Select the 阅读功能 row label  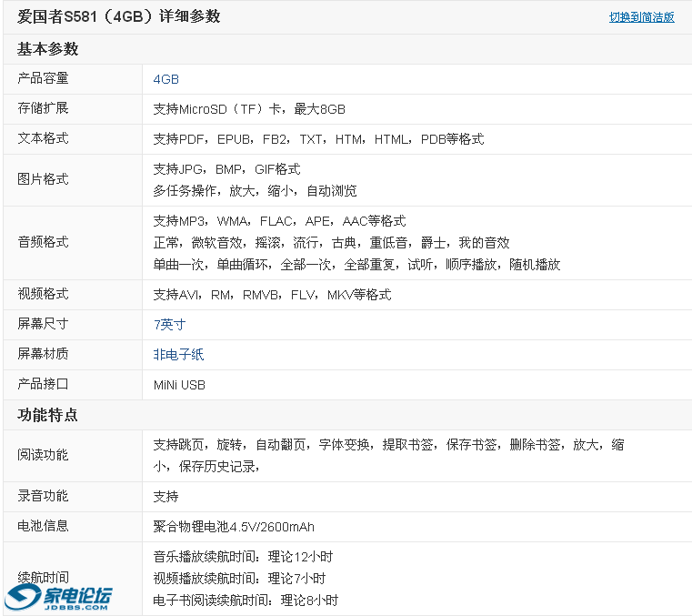point(43,455)
